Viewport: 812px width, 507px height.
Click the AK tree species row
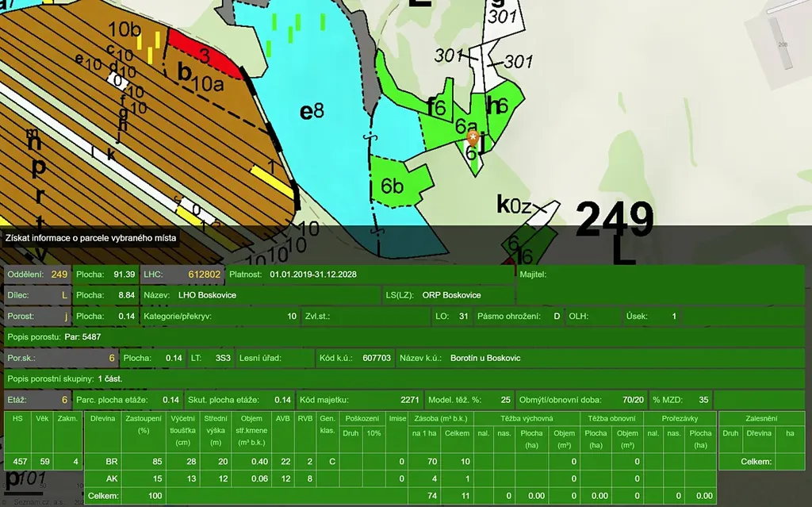pos(111,478)
